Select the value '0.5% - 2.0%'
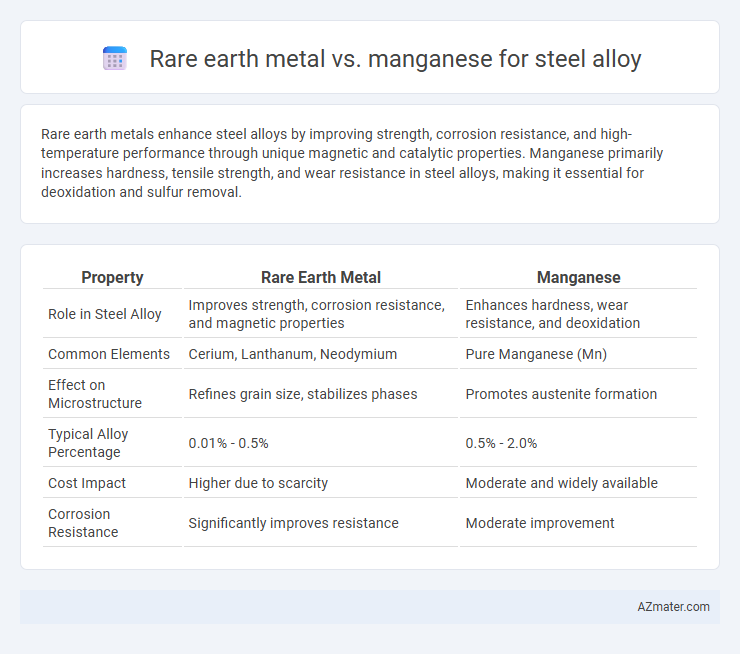The width and height of the screenshot is (740, 654). [501, 444]
